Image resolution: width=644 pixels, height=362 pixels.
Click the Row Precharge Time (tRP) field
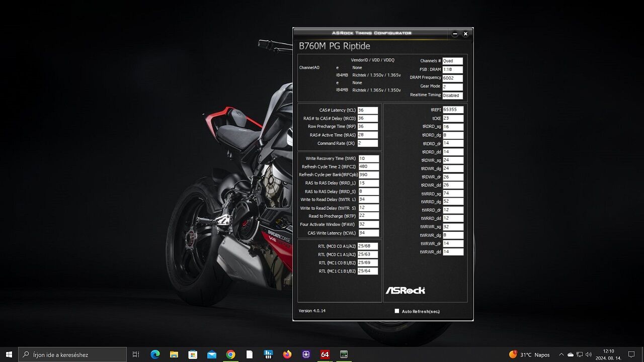(367, 127)
